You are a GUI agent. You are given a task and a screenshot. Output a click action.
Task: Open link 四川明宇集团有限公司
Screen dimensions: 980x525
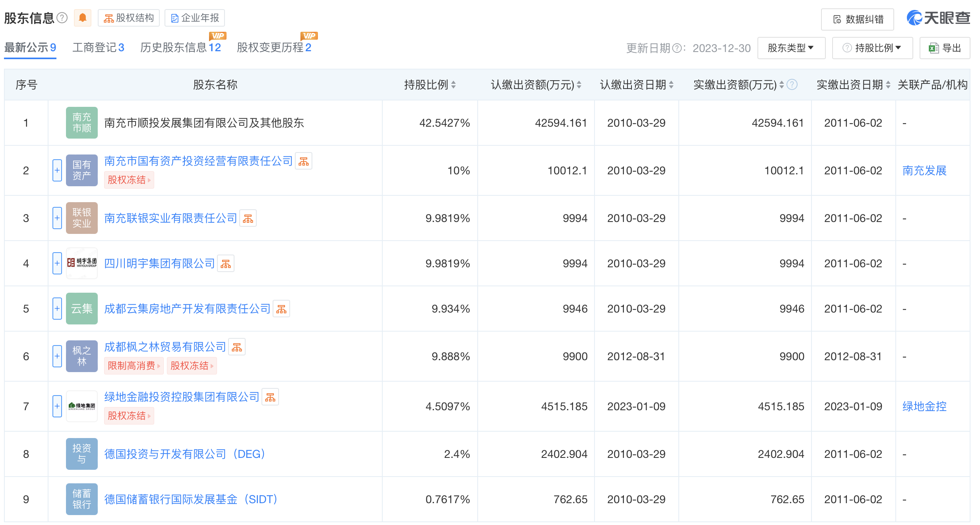(159, 263)
